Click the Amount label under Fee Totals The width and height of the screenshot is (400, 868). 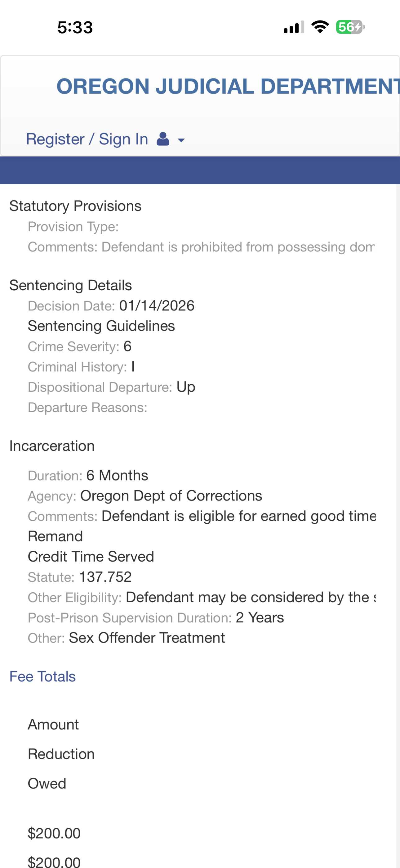pyautogui.click(x=53, y=724)
